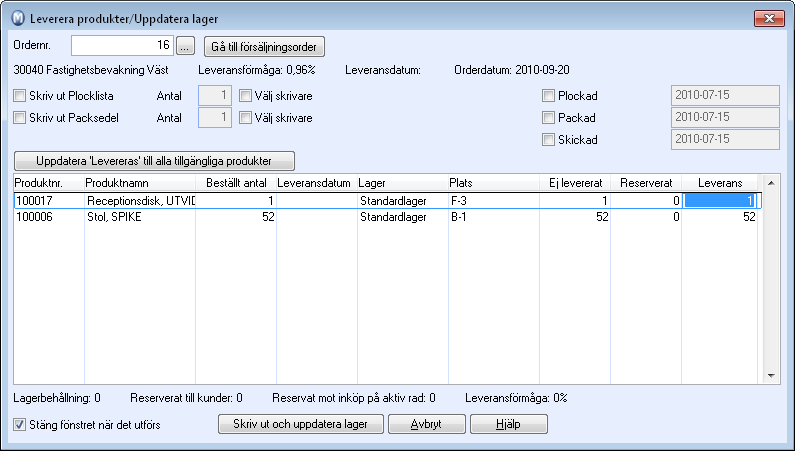Click Reserverat value in Stol, SPIKE row
795x451 pixels.
[646, 217]
